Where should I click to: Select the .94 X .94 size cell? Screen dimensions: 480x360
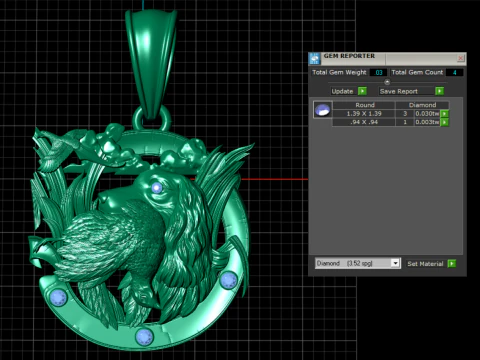tap(364, 122)
